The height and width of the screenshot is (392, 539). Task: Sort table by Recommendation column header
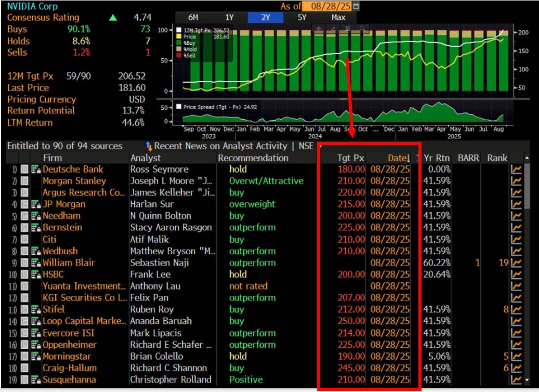tap(253, 158)
